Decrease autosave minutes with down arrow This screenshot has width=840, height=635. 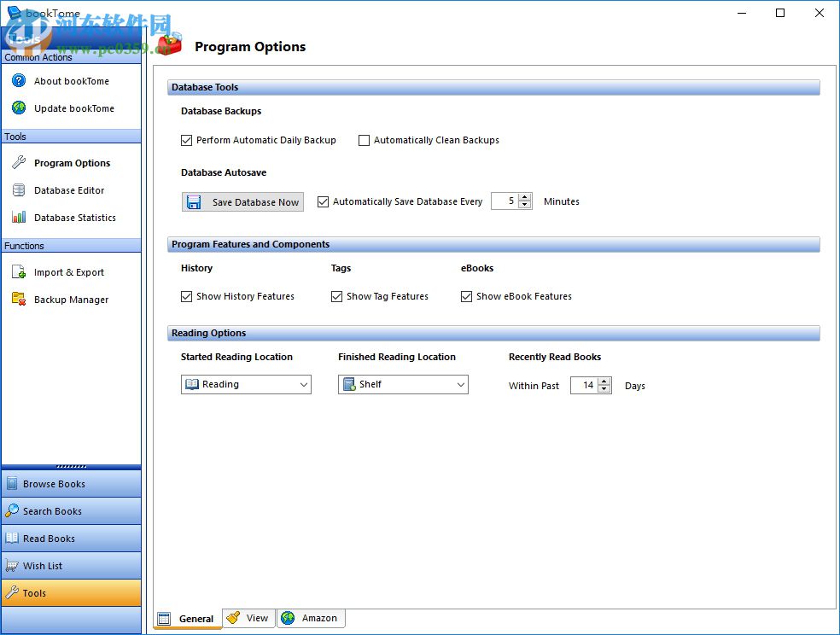tap(525, 205)
